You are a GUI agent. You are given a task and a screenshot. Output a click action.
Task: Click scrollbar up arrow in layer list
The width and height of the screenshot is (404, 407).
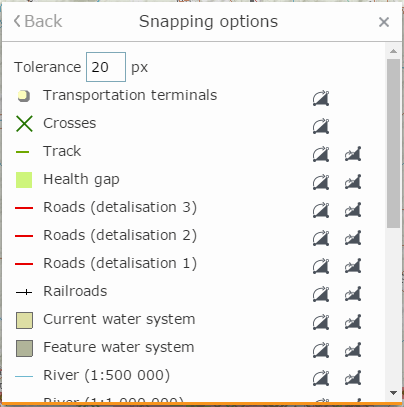(x=393, y=51)
